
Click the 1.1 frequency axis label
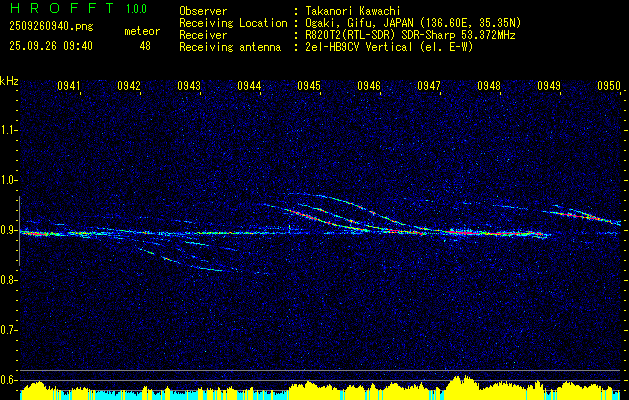tap(8, 130)
